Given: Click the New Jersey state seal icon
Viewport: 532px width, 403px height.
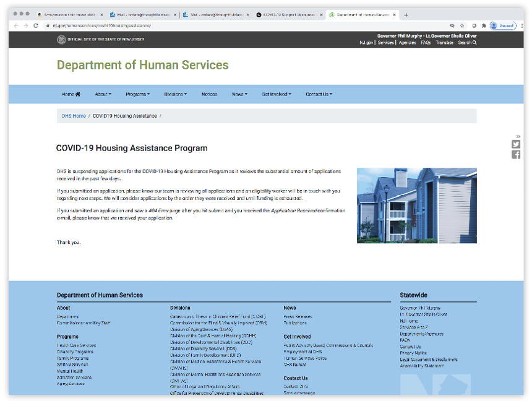Looking at the screenshot, I should [61, 40].
